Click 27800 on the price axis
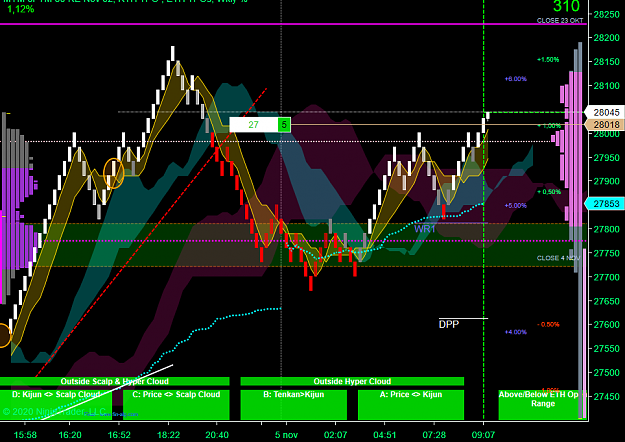 coord(607,229)
